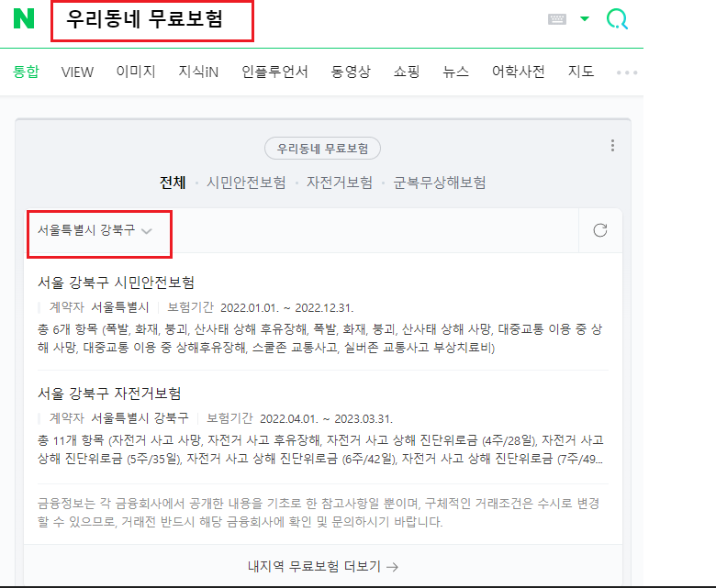Select the 통합 tab

pos(26,72)
